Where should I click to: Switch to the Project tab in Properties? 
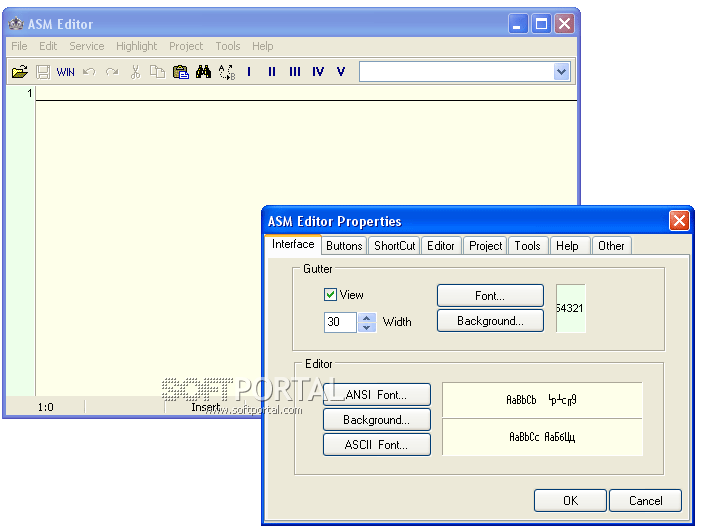[485, 246]
